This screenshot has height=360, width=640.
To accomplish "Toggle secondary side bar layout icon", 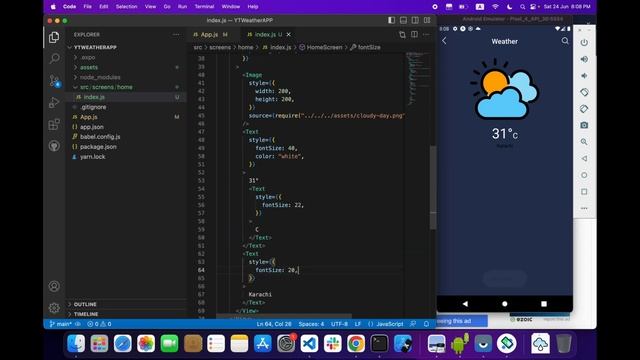I will point(415,20).
